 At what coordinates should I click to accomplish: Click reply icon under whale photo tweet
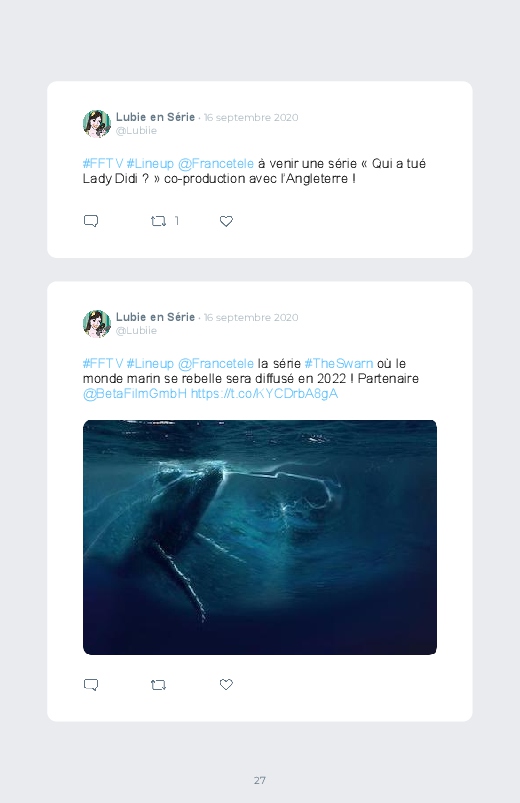pos(91,685)
